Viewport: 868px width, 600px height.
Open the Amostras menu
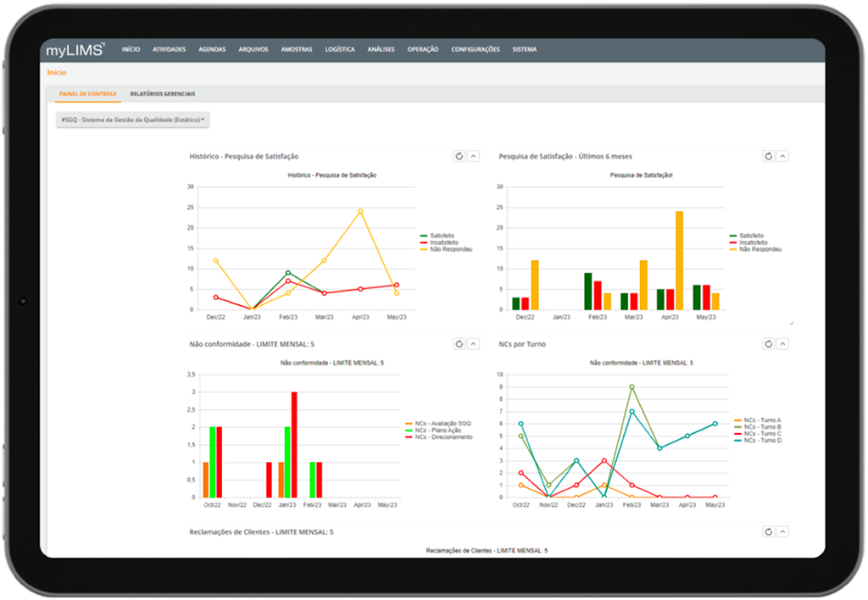296,49
